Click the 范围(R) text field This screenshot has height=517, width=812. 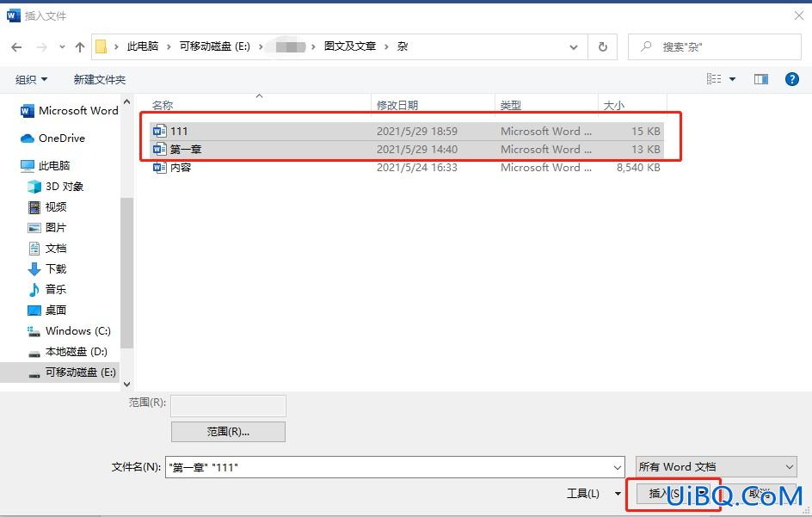(229, 406)
